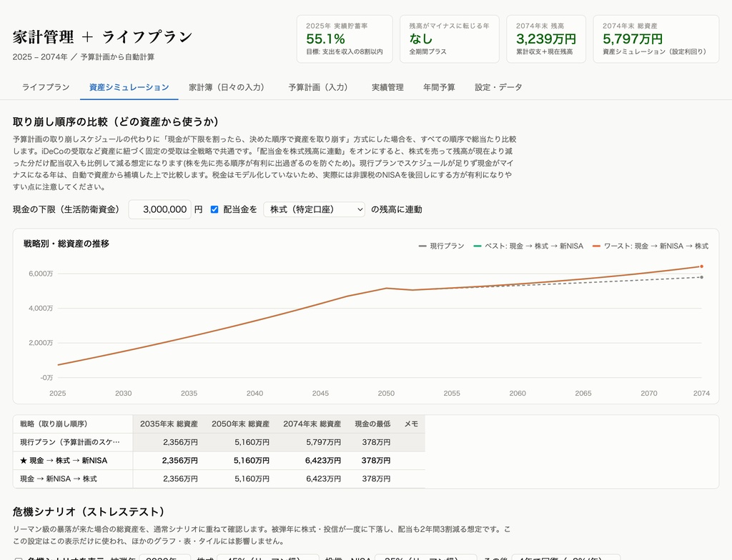The height and width of the screenshot is (560, 732).
Task: Open the 実績管理 tab
Action: coord(387,87)
